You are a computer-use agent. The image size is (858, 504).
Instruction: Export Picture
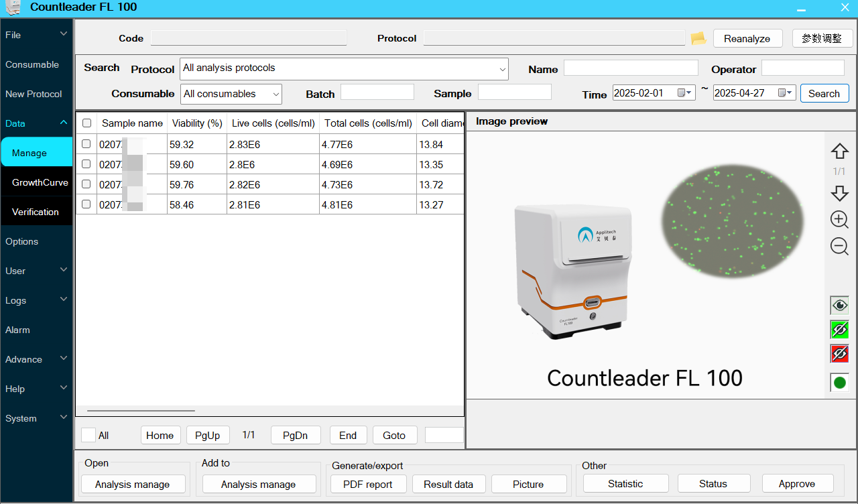pos(529,484)
